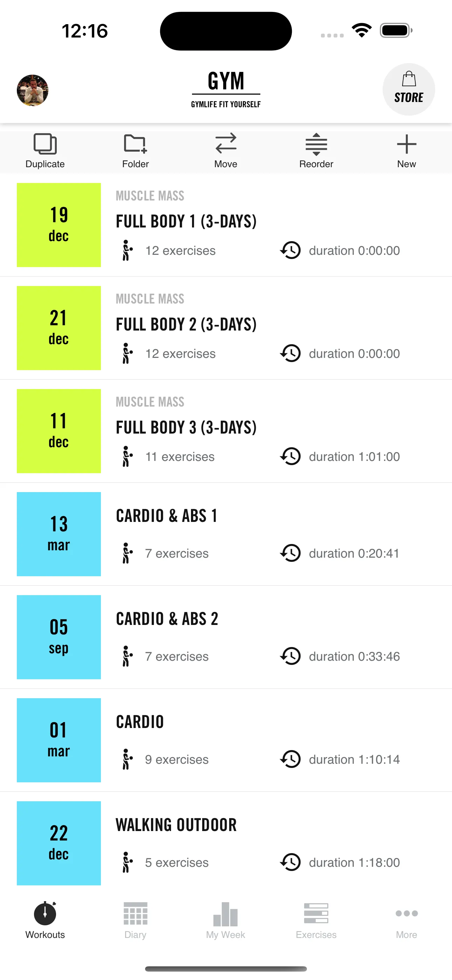Open the More tab

coord(406,919)
